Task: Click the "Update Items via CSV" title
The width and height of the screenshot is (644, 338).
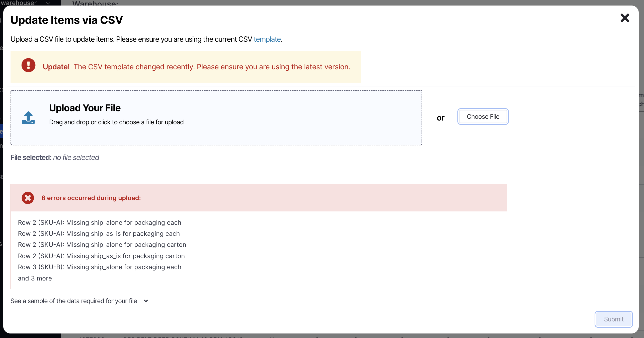Action: (67, 20)
